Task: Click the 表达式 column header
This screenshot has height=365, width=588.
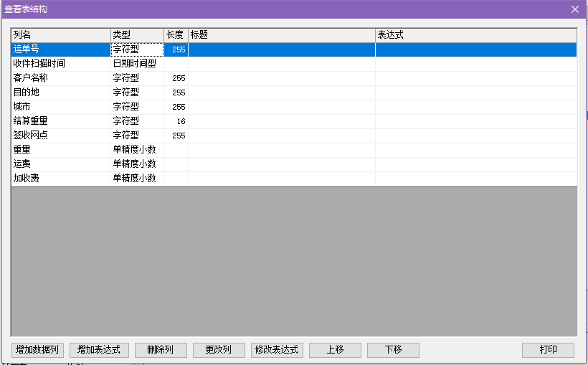Action: pos(476,35)
